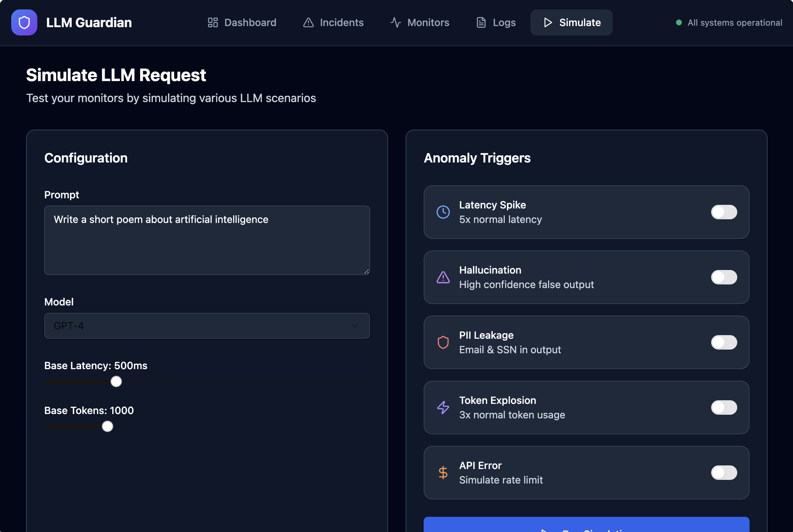The height and width of the screenshot is (532, 793).
Task: Click inside the Prompt text area
Action: [x=206, y=240]
